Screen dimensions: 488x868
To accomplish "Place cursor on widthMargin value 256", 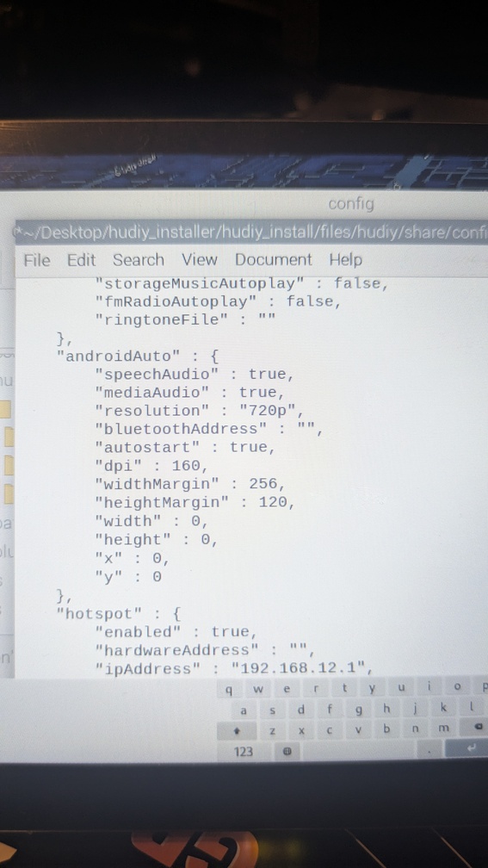I will pos(263,484).
